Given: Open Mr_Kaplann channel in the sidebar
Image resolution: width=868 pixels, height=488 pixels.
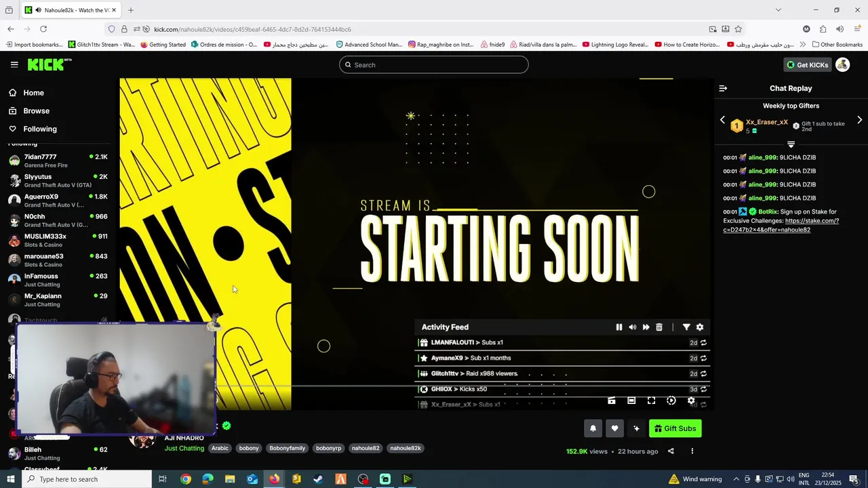Looking at the screenshot, I should click(58, 300).
